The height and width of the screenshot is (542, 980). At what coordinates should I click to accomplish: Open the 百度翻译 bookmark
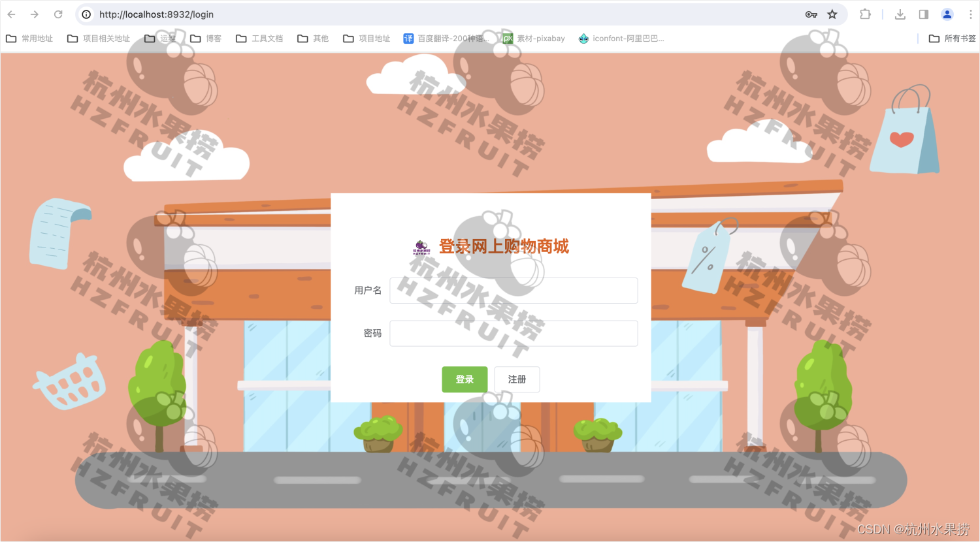coord(446,39)
